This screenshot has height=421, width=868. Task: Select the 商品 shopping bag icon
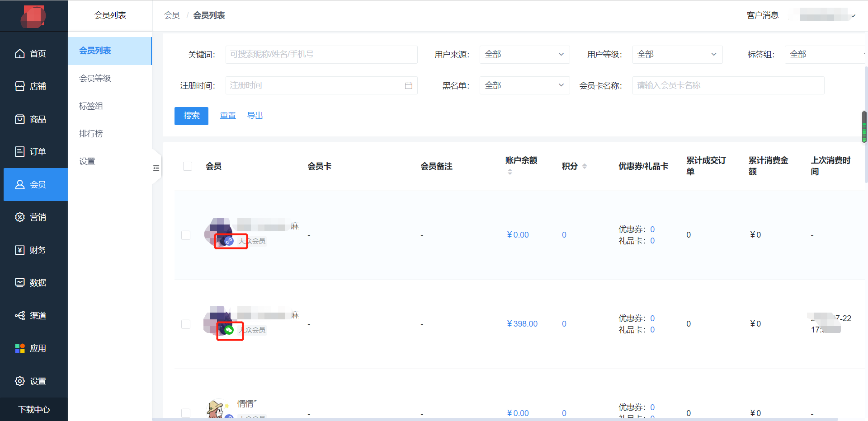coord(20,119)
